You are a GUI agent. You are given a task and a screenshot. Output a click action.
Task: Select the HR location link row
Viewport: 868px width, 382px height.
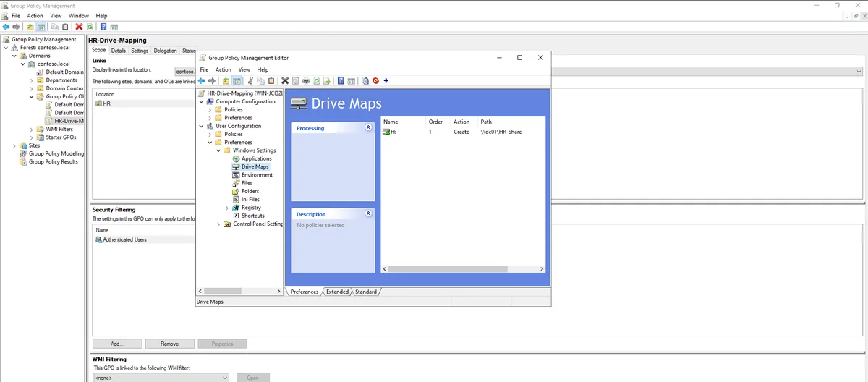coord(145,103)
